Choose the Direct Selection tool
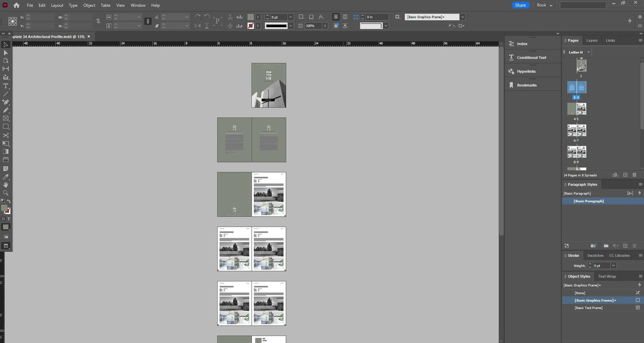 (6, 53)
